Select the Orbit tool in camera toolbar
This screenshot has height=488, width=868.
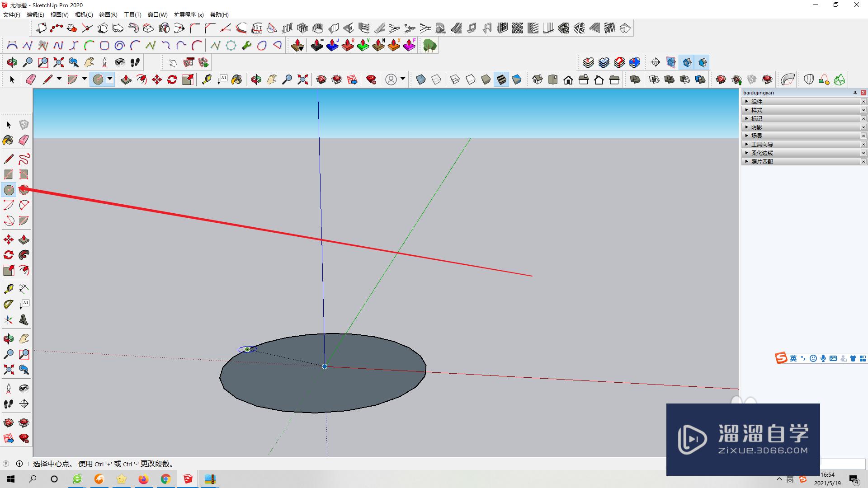pyautogui.click(x=12, y=62)
